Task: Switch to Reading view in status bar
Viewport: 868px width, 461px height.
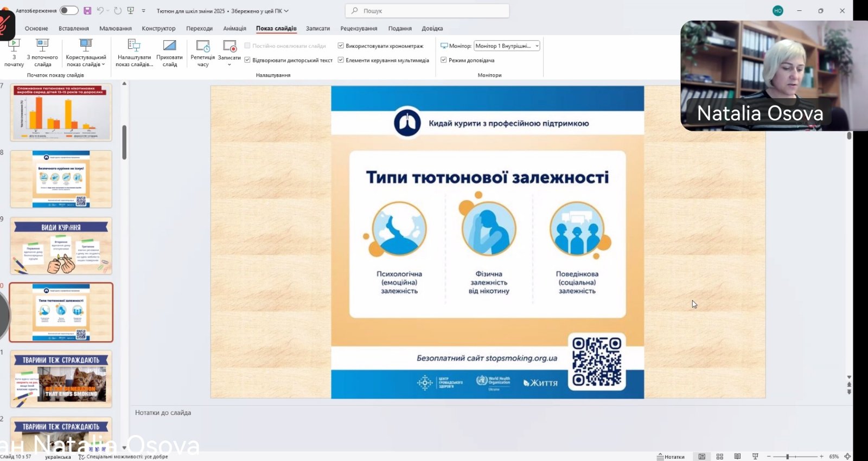Action: click(x=737, y=457)
